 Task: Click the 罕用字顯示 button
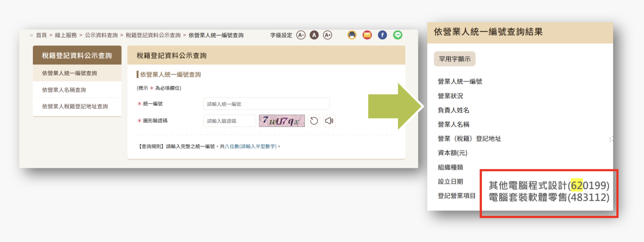click(455, 59)
